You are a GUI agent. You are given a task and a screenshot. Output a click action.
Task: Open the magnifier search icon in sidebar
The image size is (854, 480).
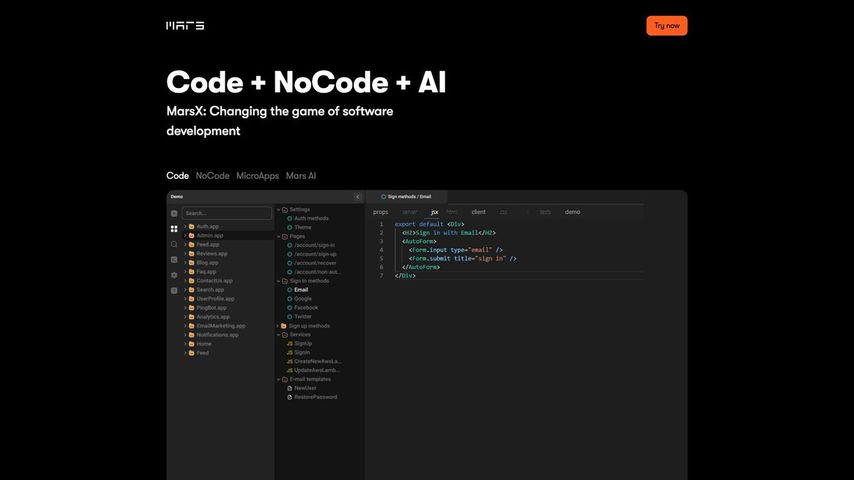click(174, 244)
